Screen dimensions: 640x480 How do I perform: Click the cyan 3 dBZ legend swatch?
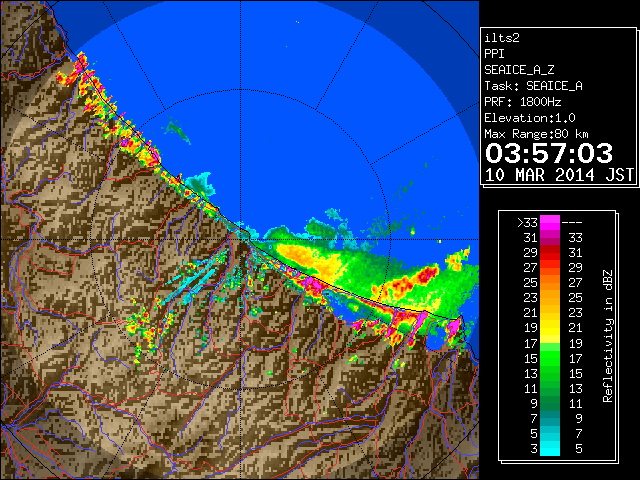549,448
